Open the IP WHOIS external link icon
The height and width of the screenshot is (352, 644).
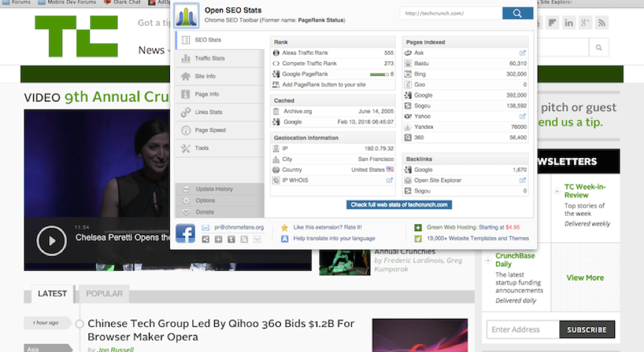coord(389,180)
